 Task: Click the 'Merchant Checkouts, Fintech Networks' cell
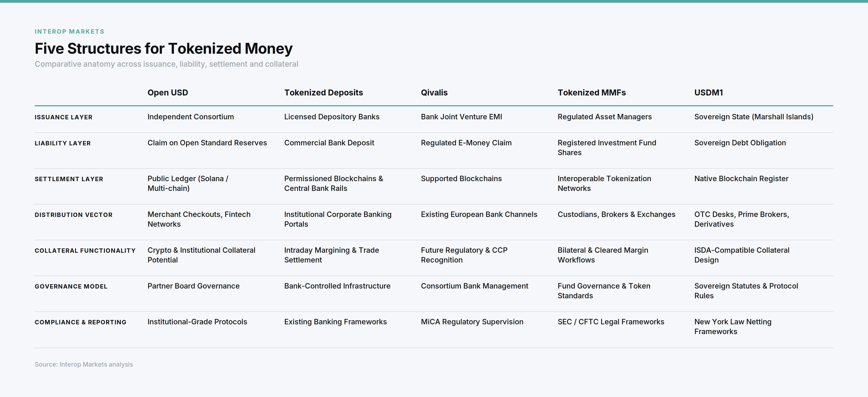(x=199, y=219)
